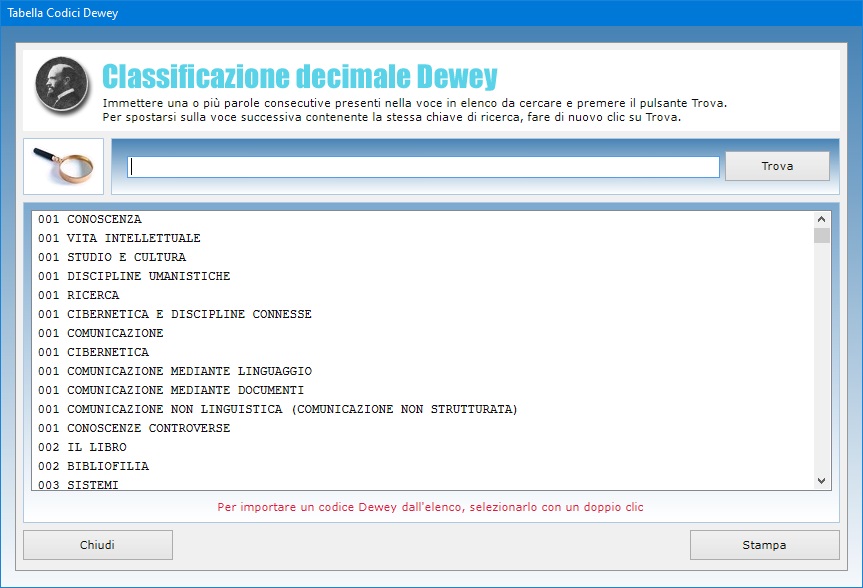Select the 001 CONOSCENZA entry
This screenshot has height=588, width=863.
[90, 219]
